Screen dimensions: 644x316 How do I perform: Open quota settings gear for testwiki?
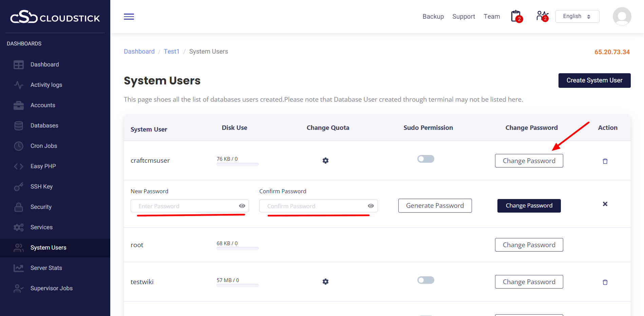pyautogui.click(x=325, y=282)
